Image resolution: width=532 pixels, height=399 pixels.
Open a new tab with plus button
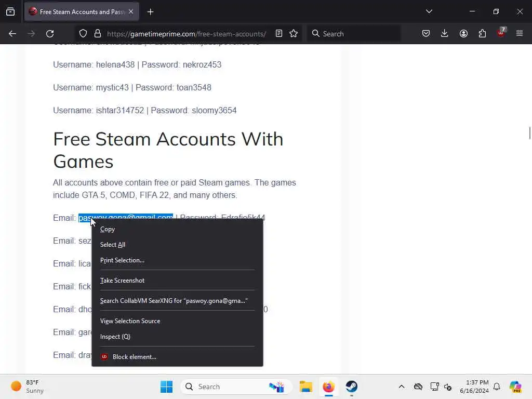tap(150, 12)
